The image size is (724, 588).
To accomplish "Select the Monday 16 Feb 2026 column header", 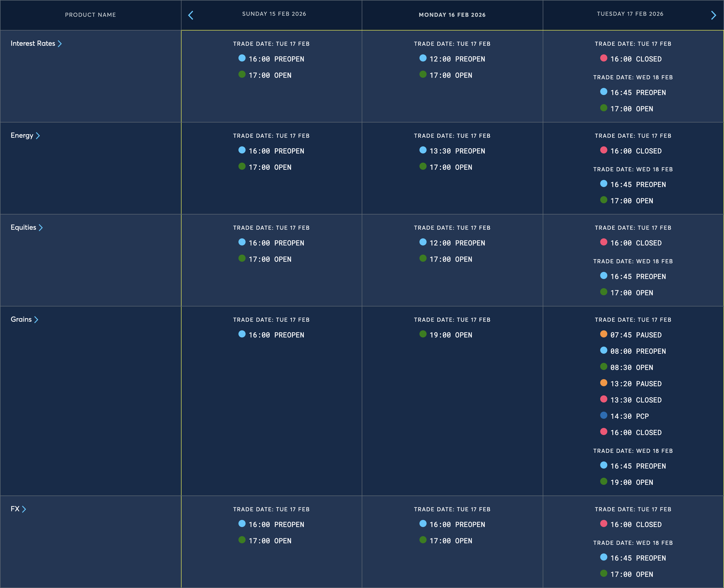I will point(452,15).
